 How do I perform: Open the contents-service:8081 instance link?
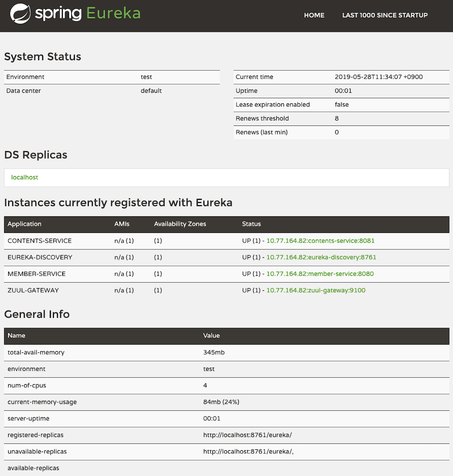point(320,241)
